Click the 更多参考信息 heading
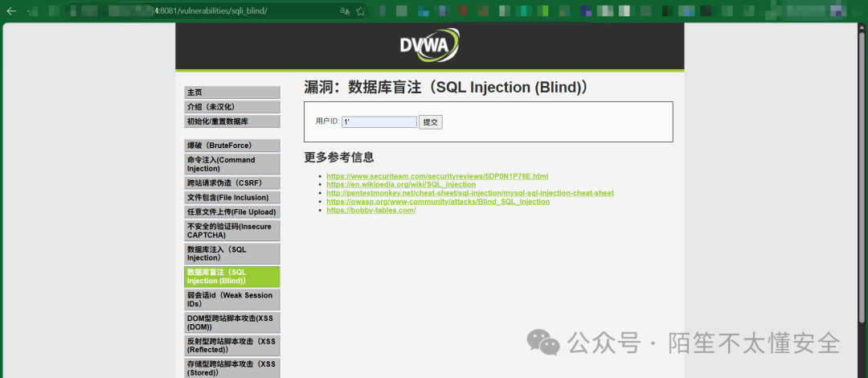This screenshot has height=378, width=868. (339, 157)
